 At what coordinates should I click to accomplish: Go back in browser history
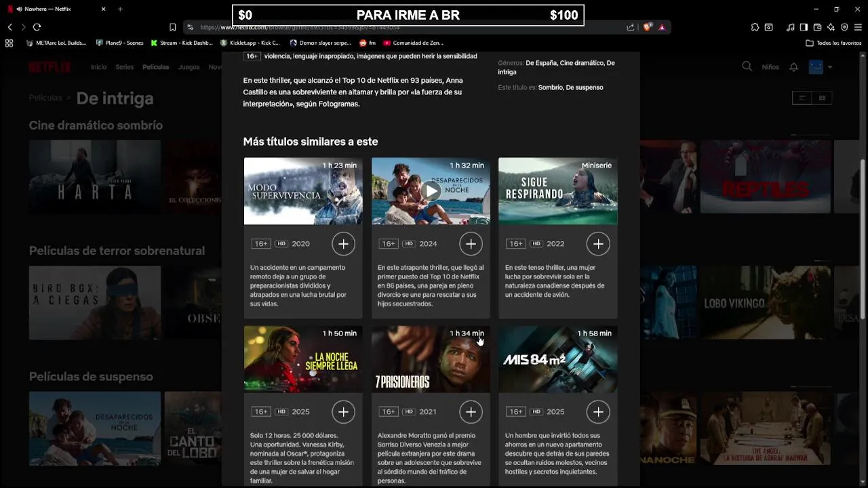10,27
